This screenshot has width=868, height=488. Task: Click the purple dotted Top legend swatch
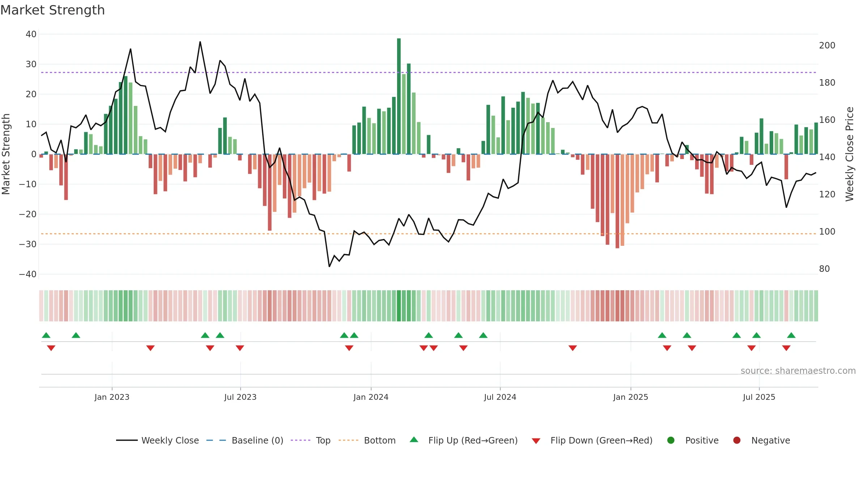pyautogui.click(x=301, y=440)
